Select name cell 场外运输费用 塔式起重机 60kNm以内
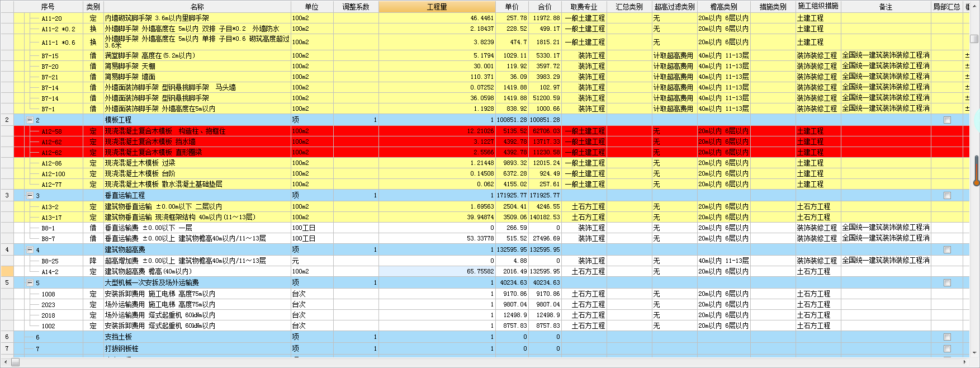This screenshot has width=980, height=368. 197,315
